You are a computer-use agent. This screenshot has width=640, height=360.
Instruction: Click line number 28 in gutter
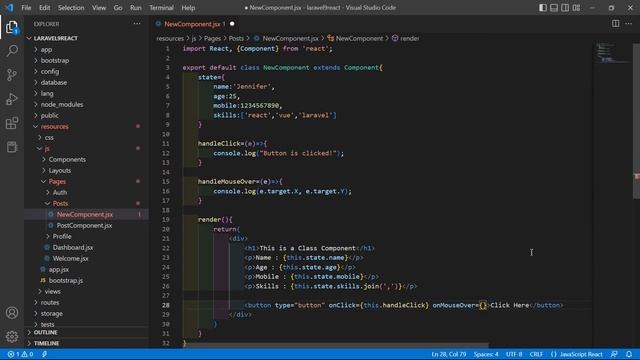(x=166, y=305)
